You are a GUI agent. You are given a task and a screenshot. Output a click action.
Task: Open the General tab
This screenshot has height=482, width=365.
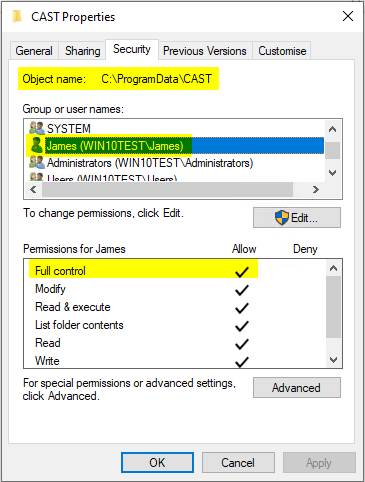(34, 51)
